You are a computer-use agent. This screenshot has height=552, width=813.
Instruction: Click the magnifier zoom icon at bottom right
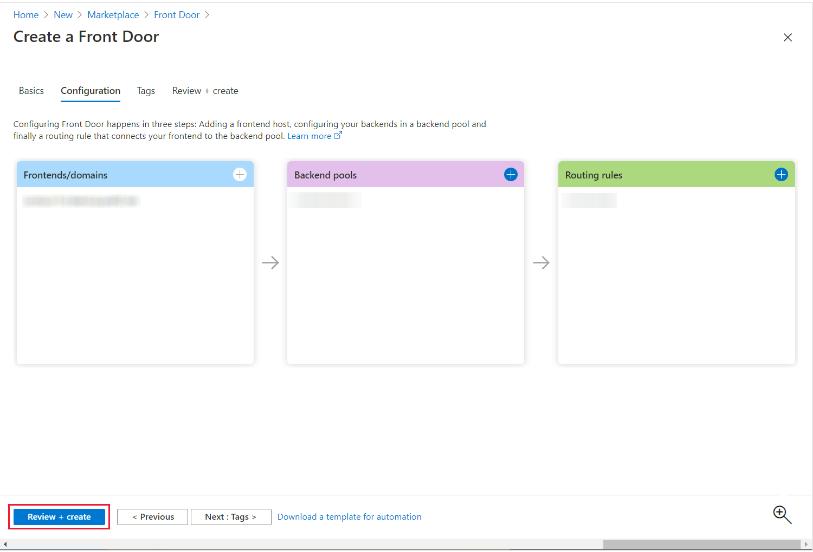(782, 515)
